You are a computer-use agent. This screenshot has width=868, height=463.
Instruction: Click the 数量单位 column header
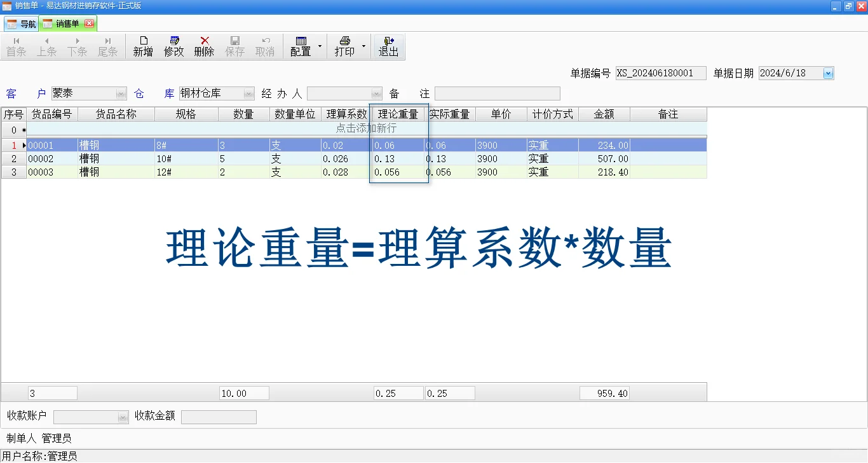point(295,114)
